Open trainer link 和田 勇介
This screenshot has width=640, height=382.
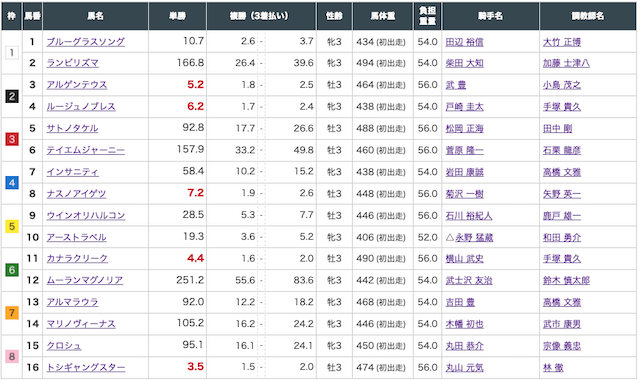click(562, 238)
